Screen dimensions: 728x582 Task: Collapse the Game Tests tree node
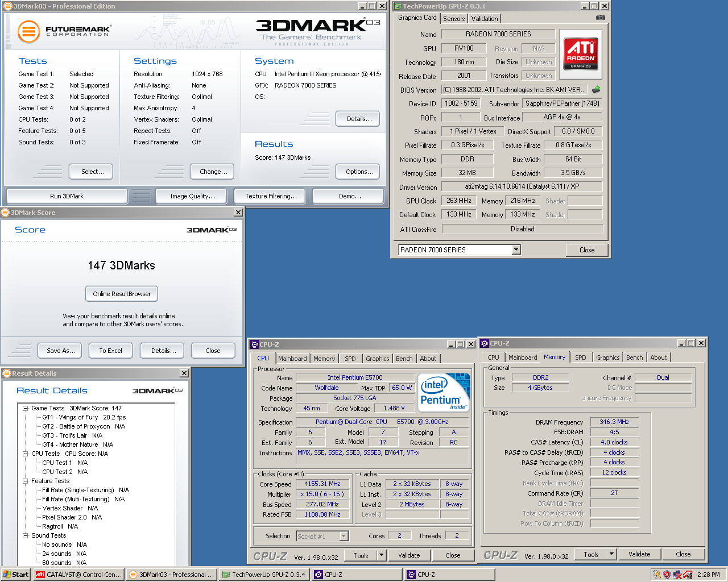pyautogui.click(x=26, y=408)
